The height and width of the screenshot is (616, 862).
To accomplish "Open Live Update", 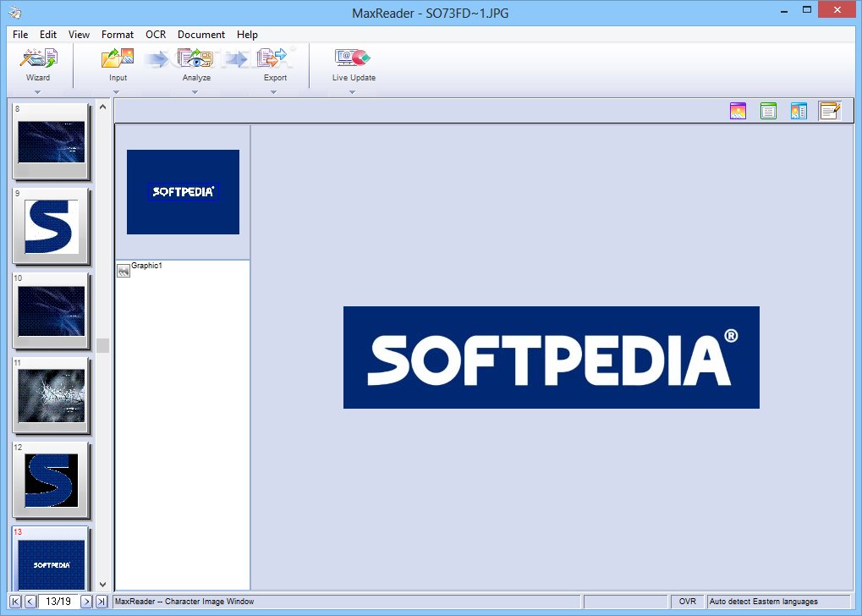I will tap(354, 64).
